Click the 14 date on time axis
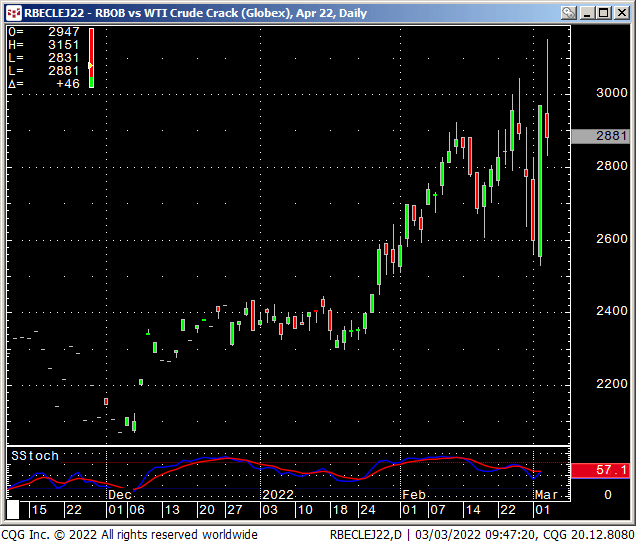This screenshot has height=542, width=636. pos(473,510)
